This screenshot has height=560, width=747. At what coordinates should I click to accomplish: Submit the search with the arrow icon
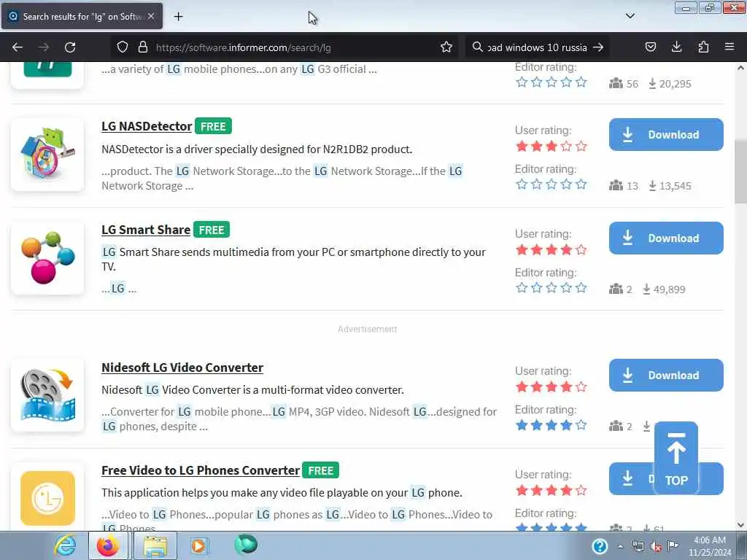(598, 47)
